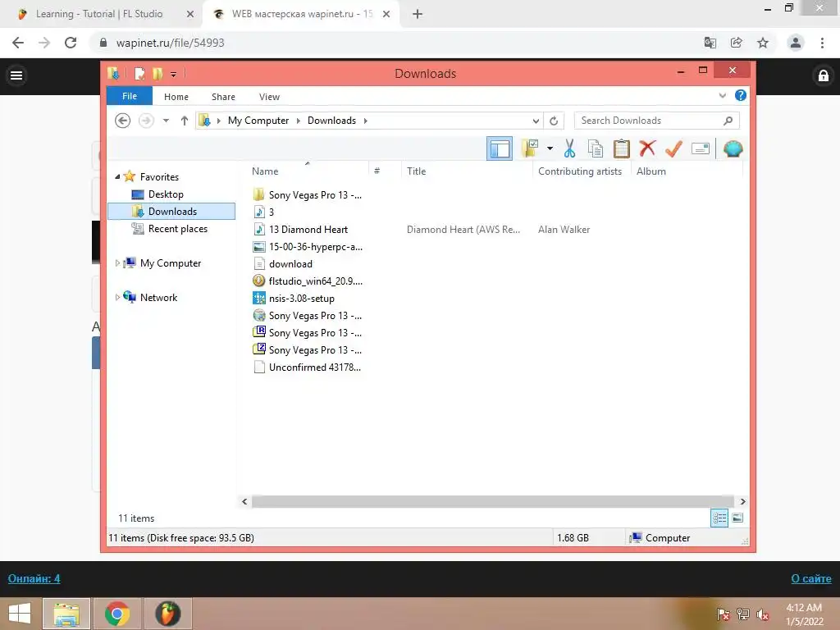Open the Explorer Help question mark
Image resolution: width=840 pixels, height=630 pixels.
pyautogui.click(x=741, y=95)
